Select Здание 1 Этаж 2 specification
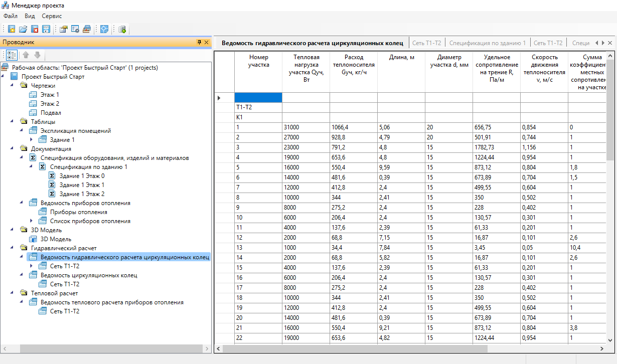This screenshot has height=364, width=617. point(82,194)
